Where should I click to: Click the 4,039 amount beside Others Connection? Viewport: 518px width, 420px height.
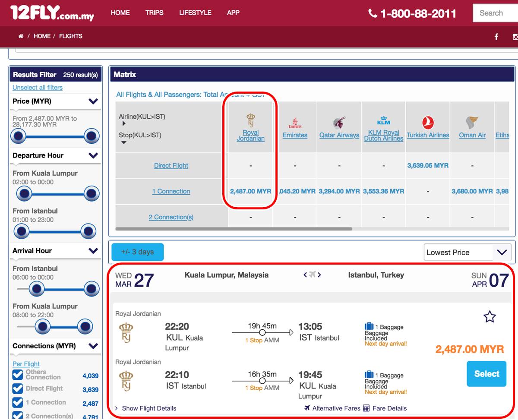[x=91, y=376]
